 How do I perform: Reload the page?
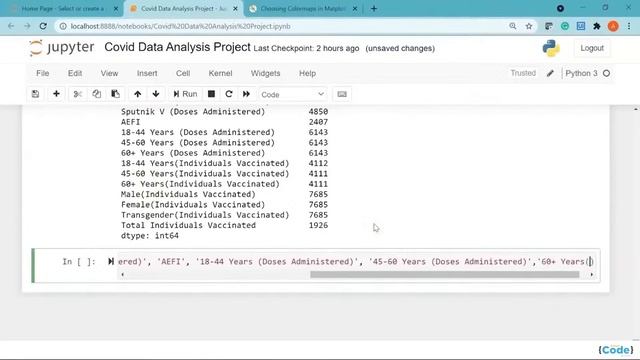click(x=43, y=26)
